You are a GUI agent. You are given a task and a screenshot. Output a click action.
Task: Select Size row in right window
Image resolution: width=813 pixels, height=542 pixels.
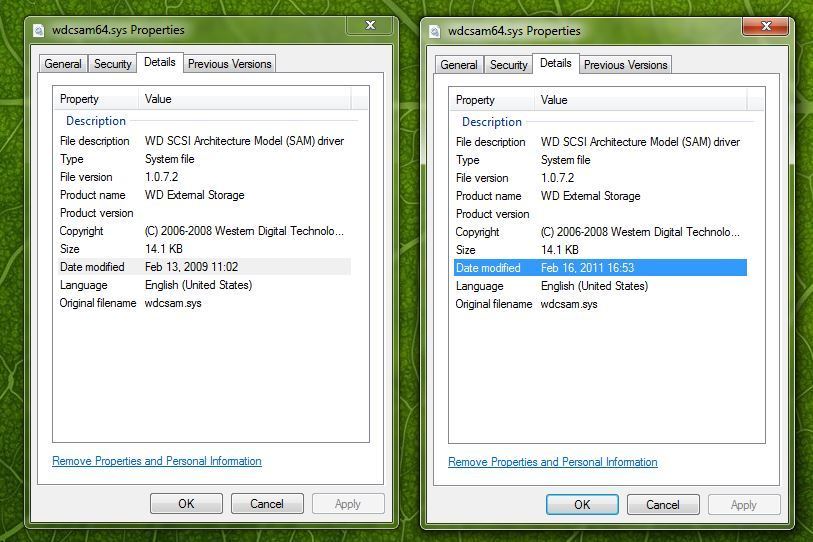pos(600,250)
